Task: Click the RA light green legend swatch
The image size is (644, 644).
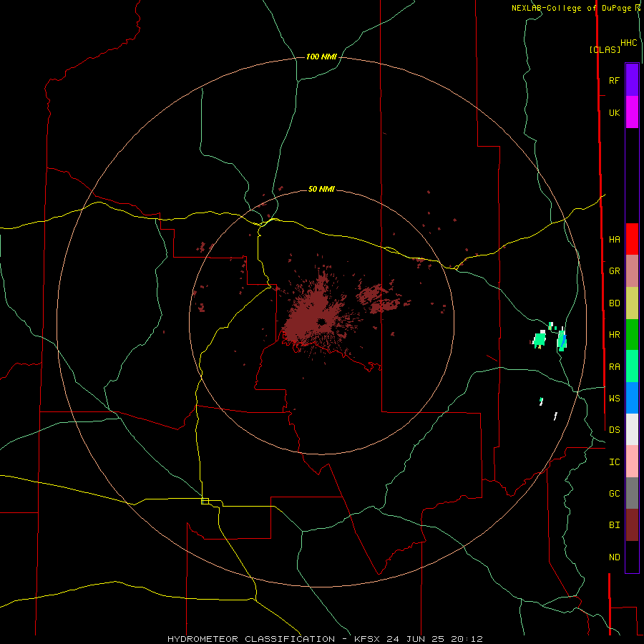Action: tap(632, 366)
